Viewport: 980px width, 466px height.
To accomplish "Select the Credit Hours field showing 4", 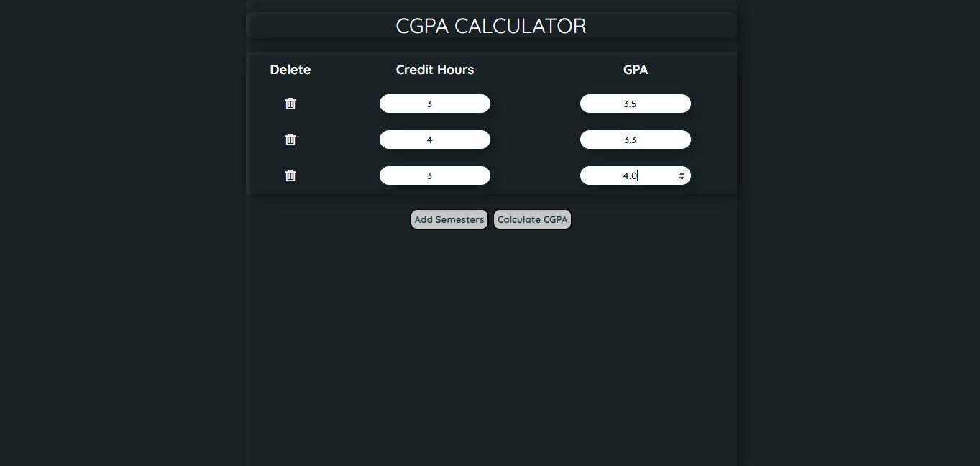I will (434, 140).
